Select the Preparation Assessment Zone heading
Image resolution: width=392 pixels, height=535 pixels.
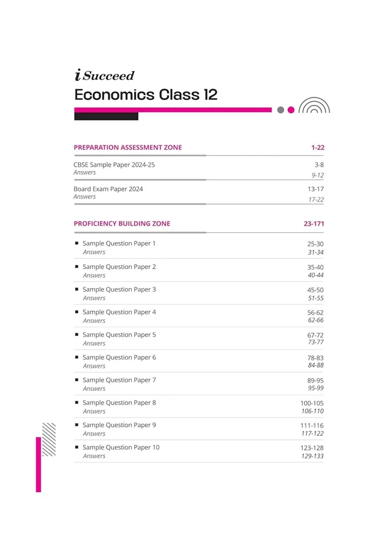(x=128, y=148)
